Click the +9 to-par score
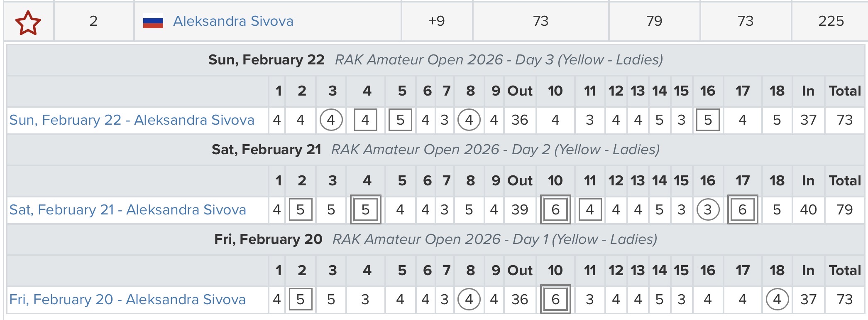868x320 pixels. click(436, 21)
